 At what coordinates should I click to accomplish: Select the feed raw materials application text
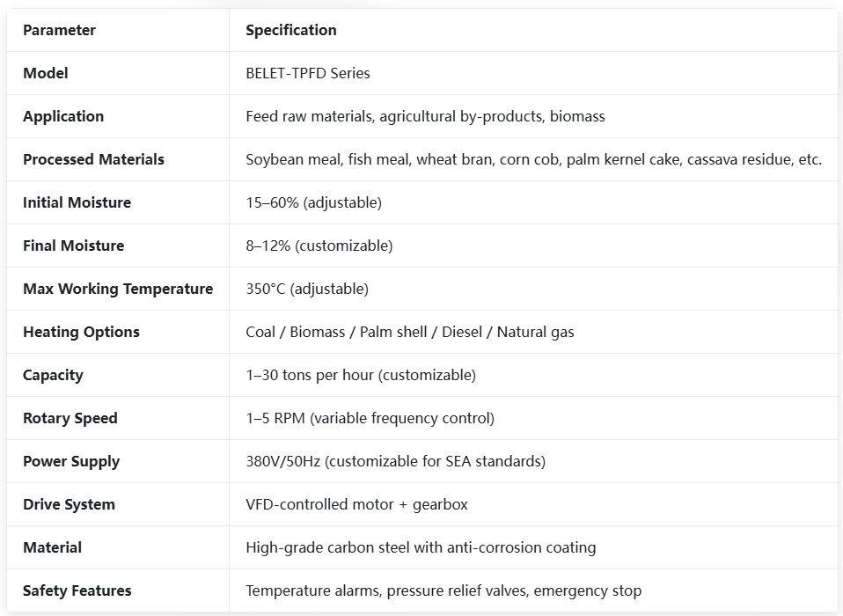click(x=425, y=117)
